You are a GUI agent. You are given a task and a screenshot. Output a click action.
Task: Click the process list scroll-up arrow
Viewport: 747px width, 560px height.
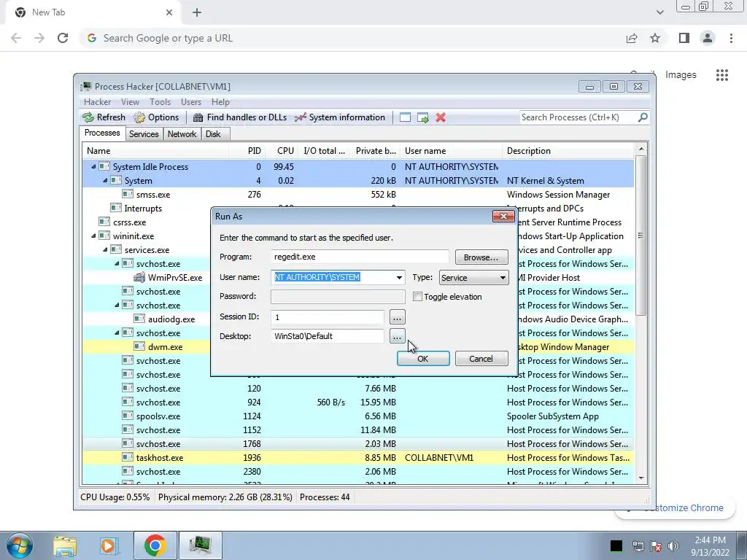pyautogui.click(x=640, y=149)
